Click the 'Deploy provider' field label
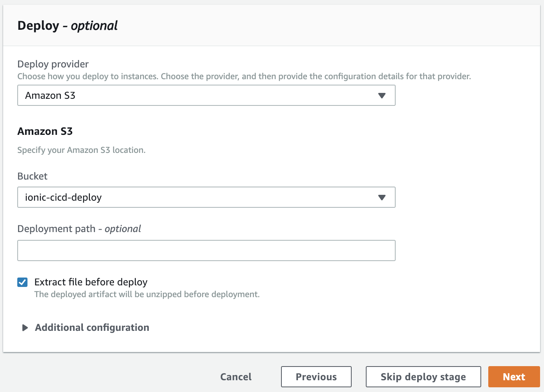This screenshot has width=544, height=392. pyautogui.click(x=53, y=64)
